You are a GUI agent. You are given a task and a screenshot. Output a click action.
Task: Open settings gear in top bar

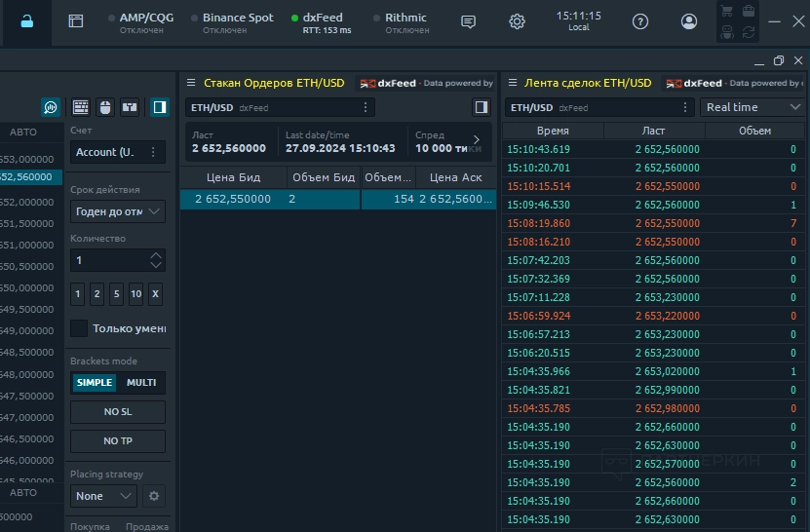[x=517, y=21]
